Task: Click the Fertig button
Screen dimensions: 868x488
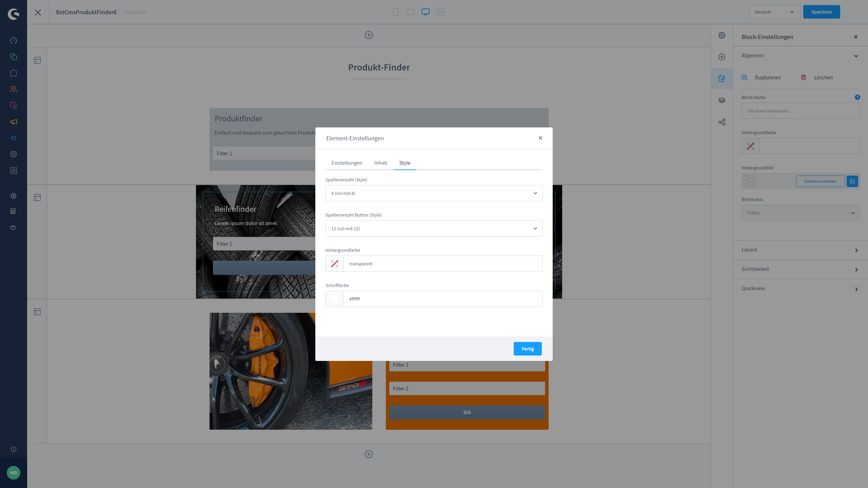Action: (528, 349)
